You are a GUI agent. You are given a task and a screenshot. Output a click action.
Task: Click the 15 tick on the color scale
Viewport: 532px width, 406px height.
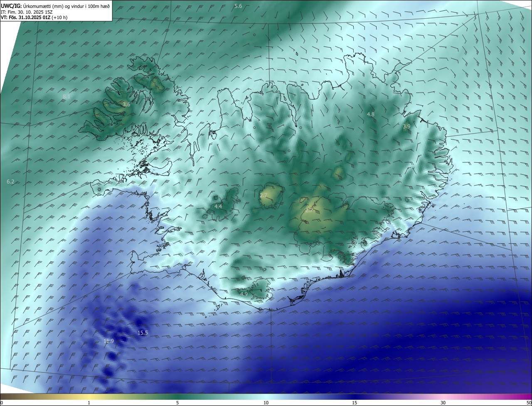click(355, 403)
